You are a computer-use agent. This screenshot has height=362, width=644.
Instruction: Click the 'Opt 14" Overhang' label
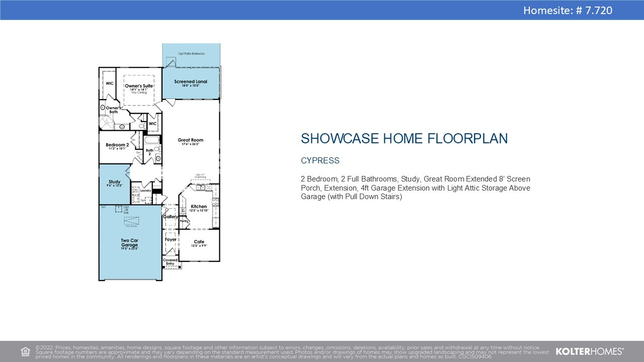(201, 176)
